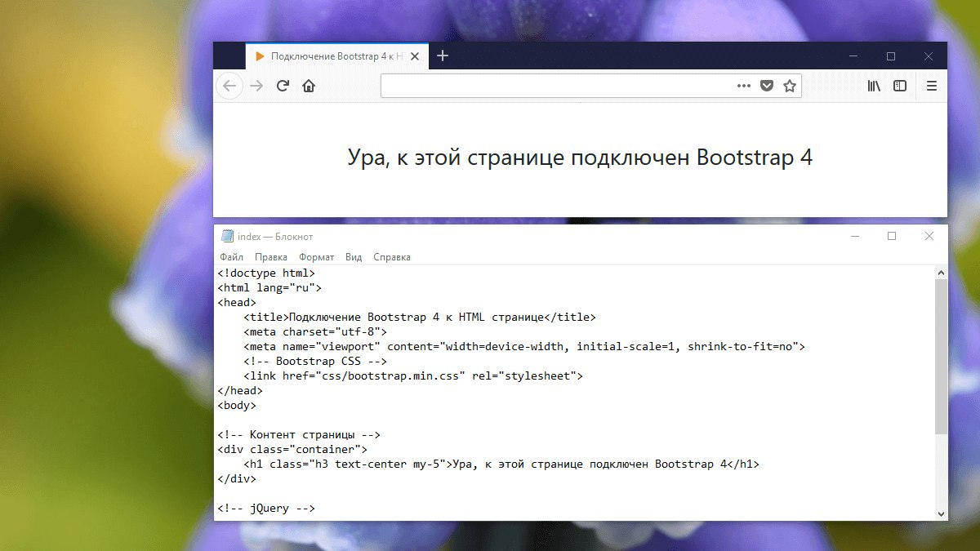Screen dimensions: 980x551
Task: Click the Notepad vertical scrollbar thumb
Action: [941, 356]
